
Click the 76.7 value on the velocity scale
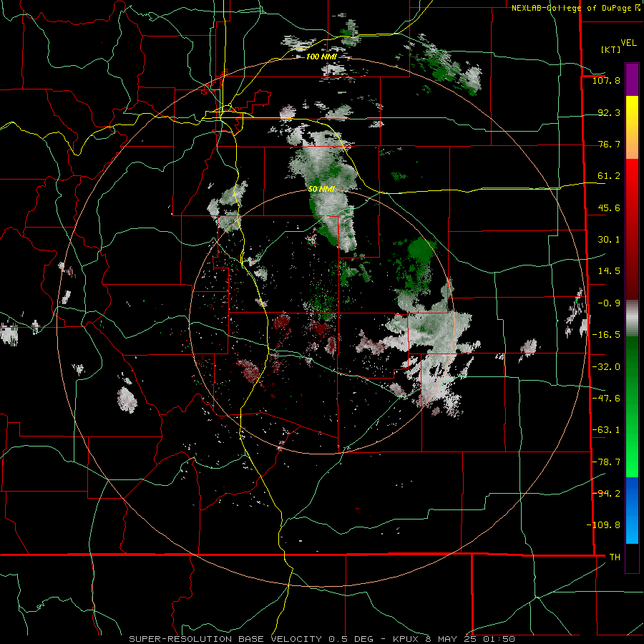point(609,144)
